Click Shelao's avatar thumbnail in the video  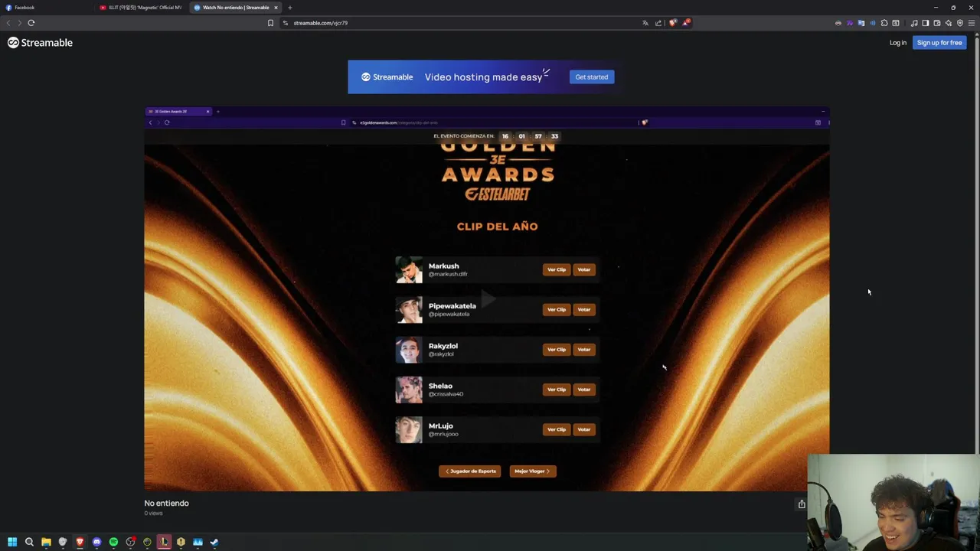[x=409, y=390]
